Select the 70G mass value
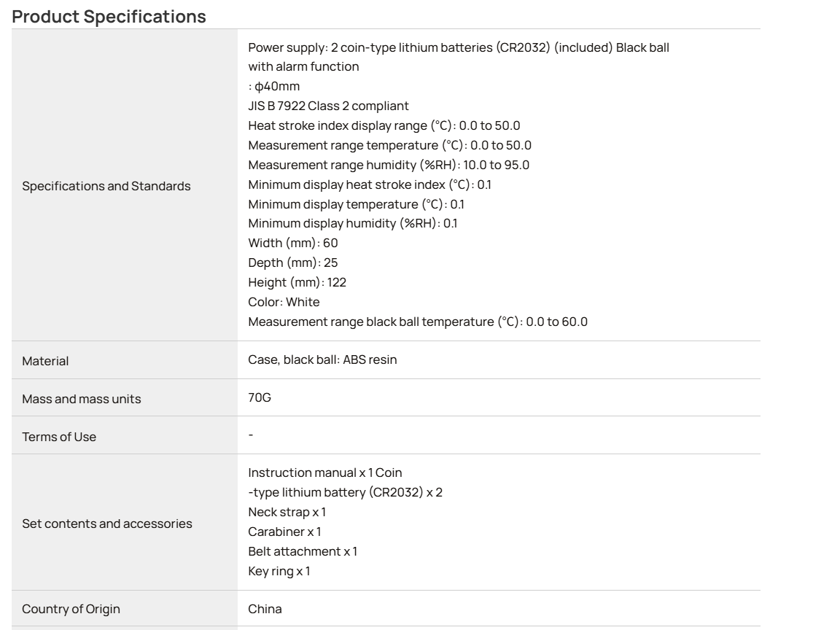 [x=260, y=397]
